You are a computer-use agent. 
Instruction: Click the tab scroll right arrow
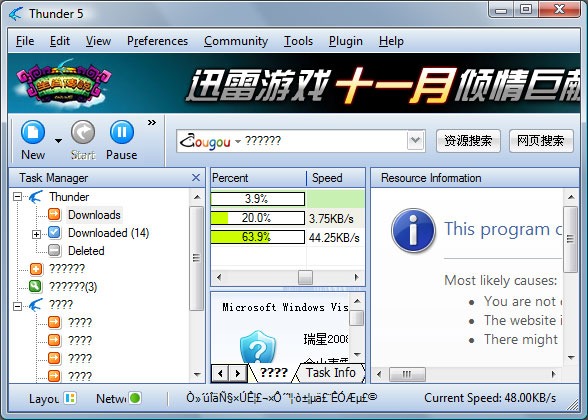tap(237, 374)
